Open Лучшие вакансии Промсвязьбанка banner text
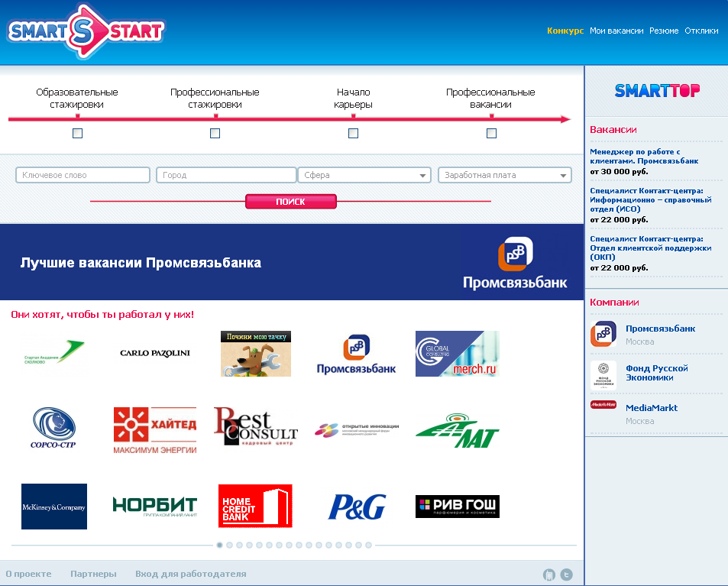 [141, 263]
